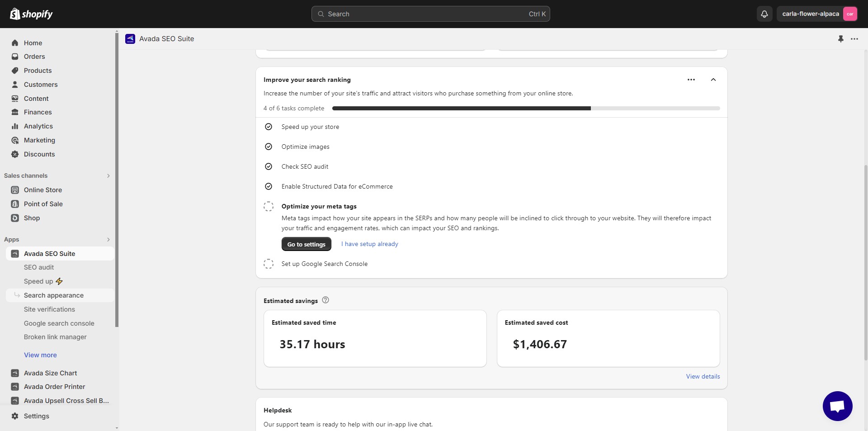868x431 pixels.
Task: Toggle the Speed up your store checkmark
Action: pyautogui.click(x=269, y=127)
